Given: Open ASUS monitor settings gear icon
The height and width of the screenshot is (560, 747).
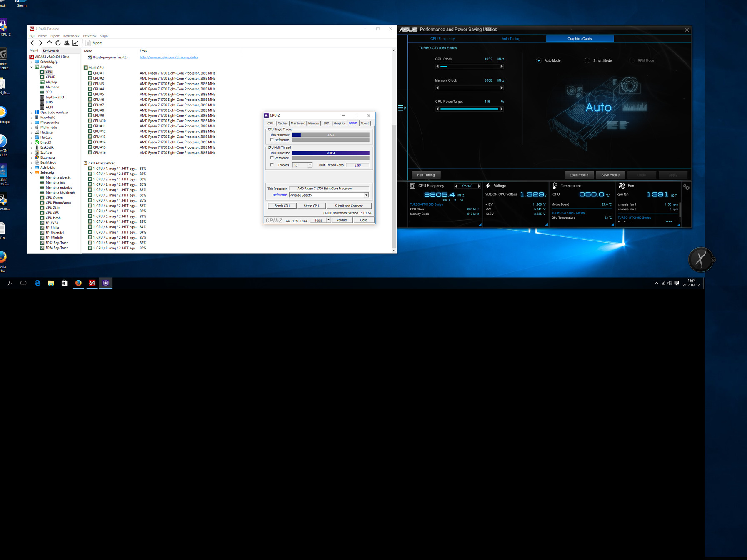Looking at the screenshot, I should click(x=686, y=187).
